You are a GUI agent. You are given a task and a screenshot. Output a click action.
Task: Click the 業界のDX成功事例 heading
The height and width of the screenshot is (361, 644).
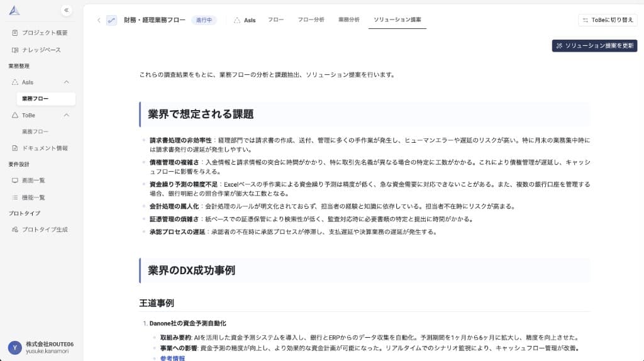pyautogui.click(x=191, y=270)
